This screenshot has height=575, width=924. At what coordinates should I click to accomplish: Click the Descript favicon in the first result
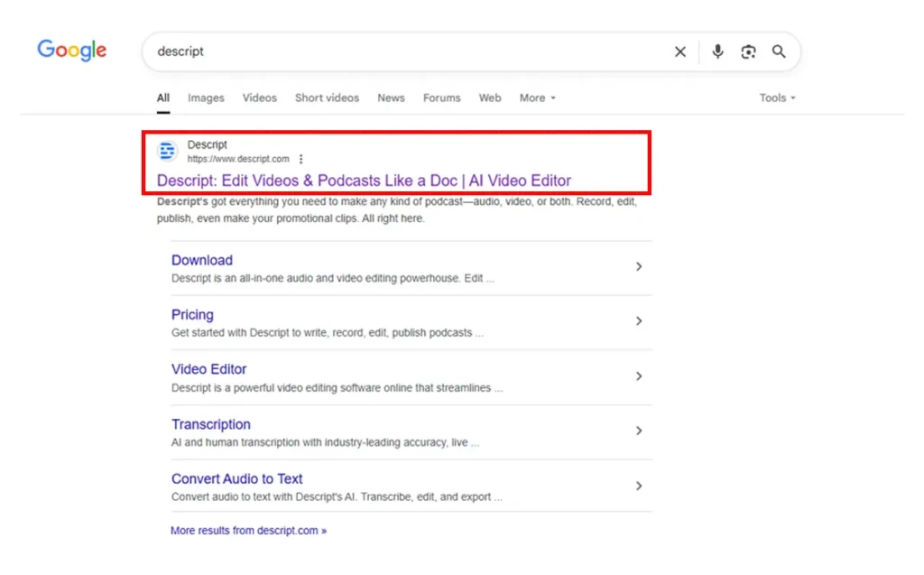(x=167, y=151)
